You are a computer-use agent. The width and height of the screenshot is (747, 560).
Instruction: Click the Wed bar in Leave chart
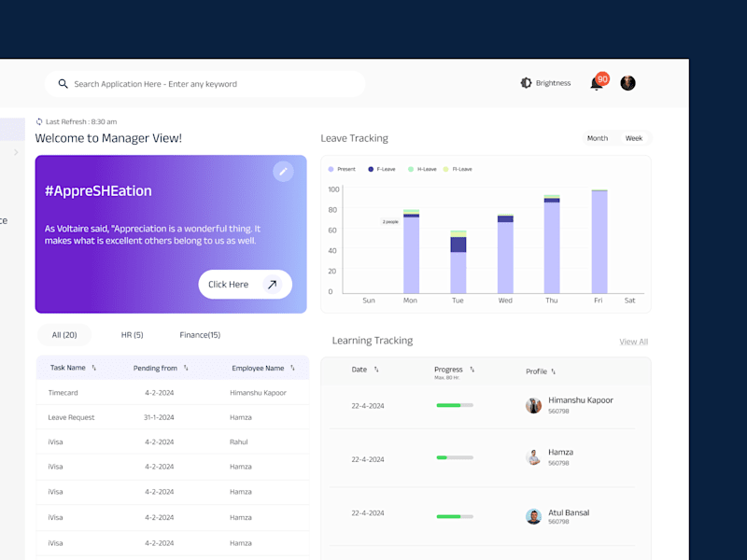[505, 254]
